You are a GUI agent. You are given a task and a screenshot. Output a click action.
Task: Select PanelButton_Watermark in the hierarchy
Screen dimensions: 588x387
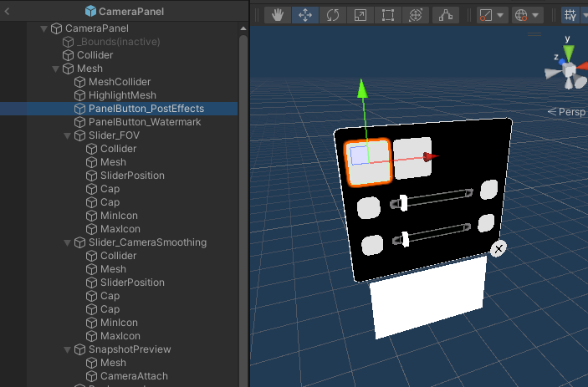click(144, 122)
